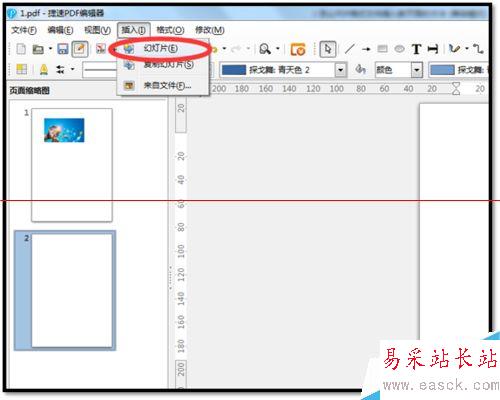Image resolution: width=500 pixels, height=400 pixels.
Task: Expand the 青天色 2 color dropdown arrow
Action: click(x=340, y=70)
